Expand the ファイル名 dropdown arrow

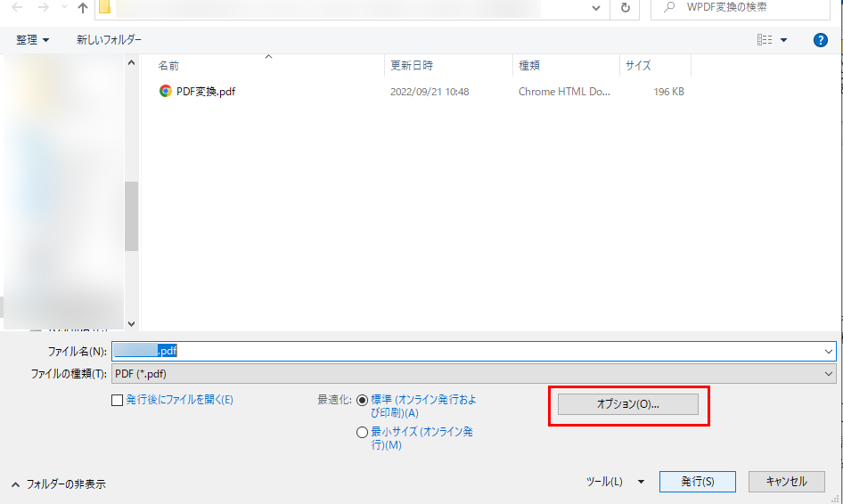pos(828,352)
